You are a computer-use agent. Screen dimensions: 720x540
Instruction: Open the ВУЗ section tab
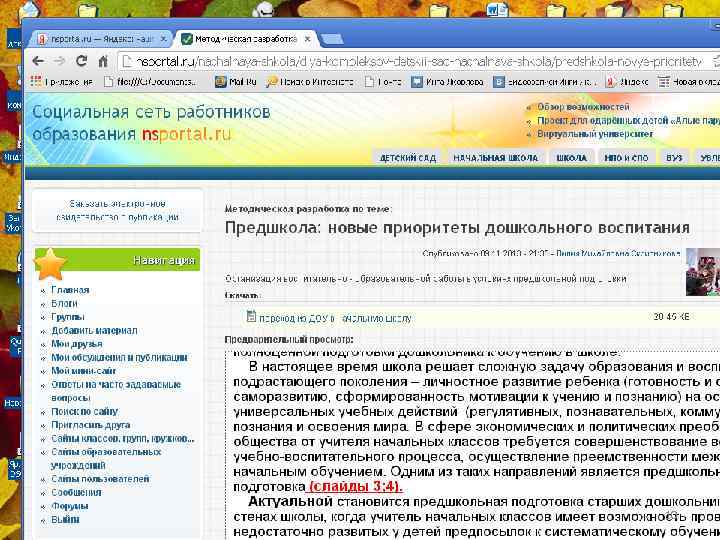click(674, 158)
